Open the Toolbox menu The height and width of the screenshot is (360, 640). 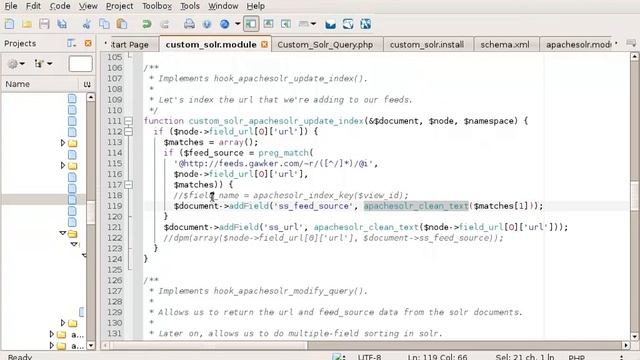tap(157, 6)
